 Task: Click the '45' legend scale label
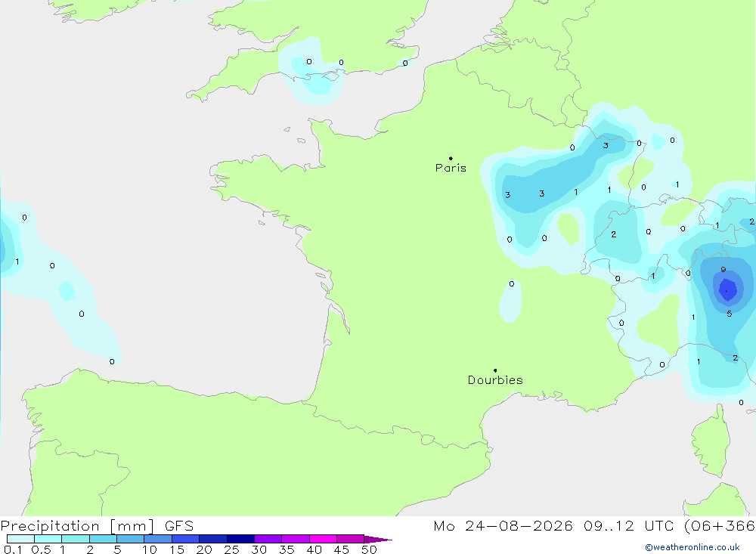point(342,549)
